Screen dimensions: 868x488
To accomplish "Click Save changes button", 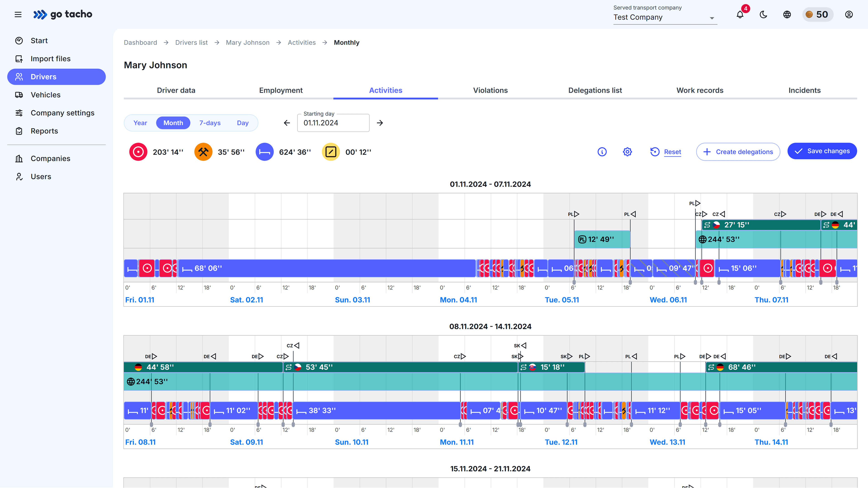I will click(822, 151).
